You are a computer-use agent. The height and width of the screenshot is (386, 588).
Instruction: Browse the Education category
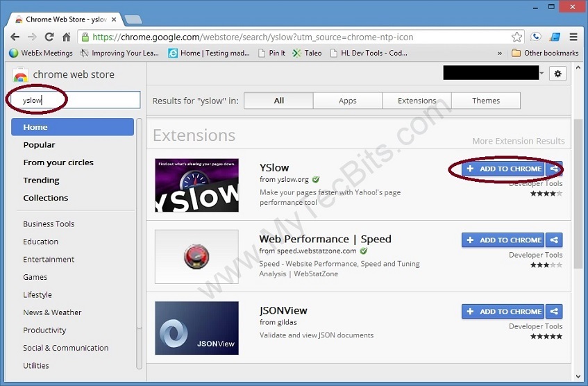[40, 242]
